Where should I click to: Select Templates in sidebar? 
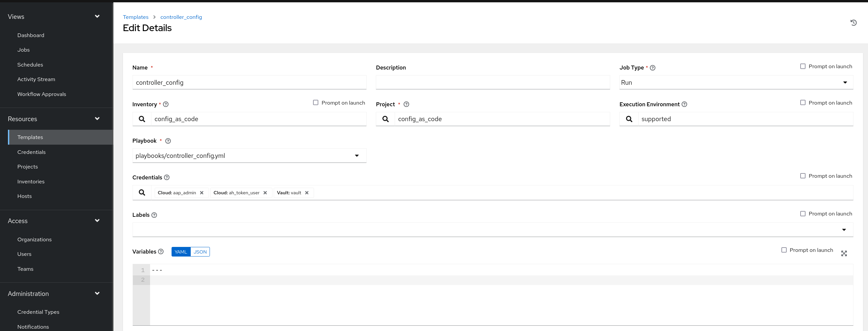point(60,137)
